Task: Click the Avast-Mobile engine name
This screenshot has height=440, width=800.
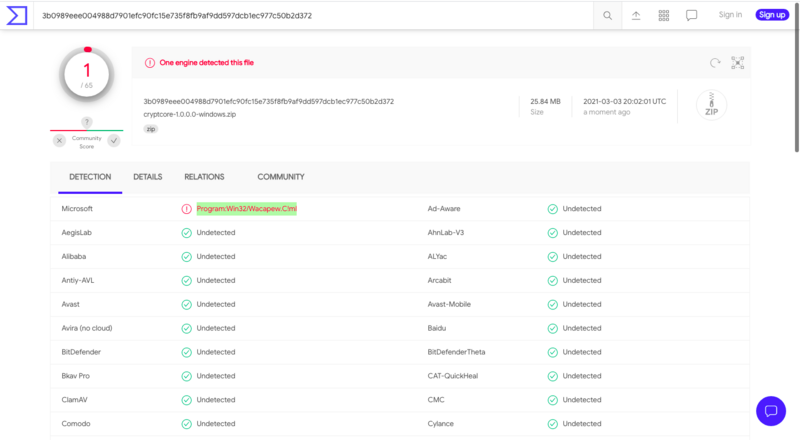Action: (449, 304)
